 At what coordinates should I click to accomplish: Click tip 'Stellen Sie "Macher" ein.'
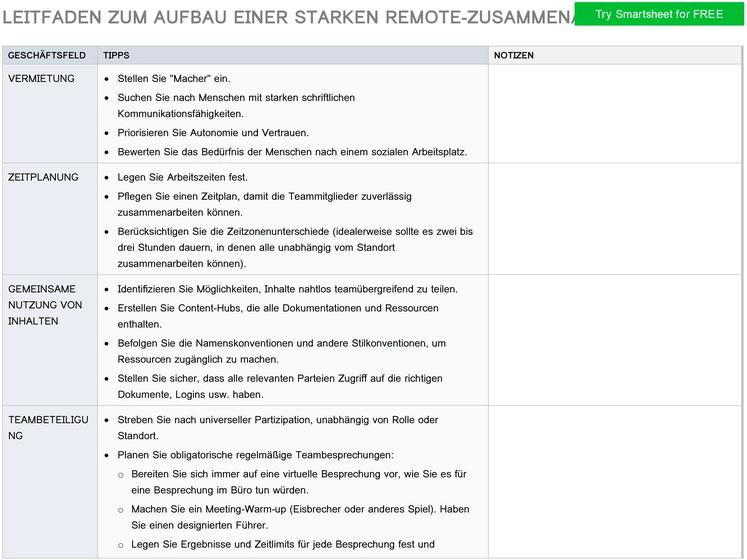(x=174, y=79)
